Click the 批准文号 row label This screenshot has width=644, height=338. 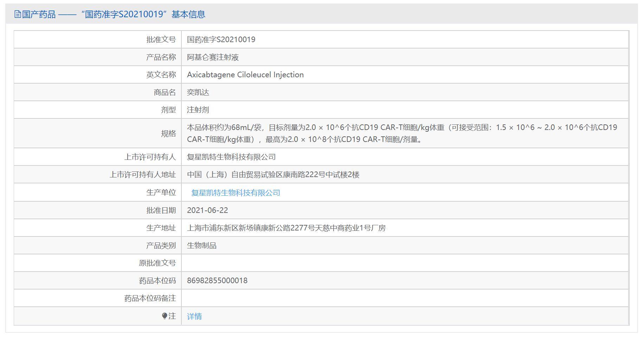click(x=161, y=39)
